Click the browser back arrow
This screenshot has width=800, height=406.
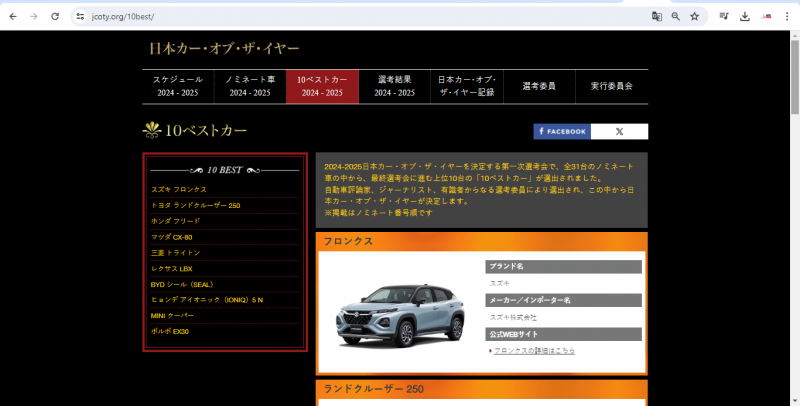pyautogui.click(x=12, y=17)
